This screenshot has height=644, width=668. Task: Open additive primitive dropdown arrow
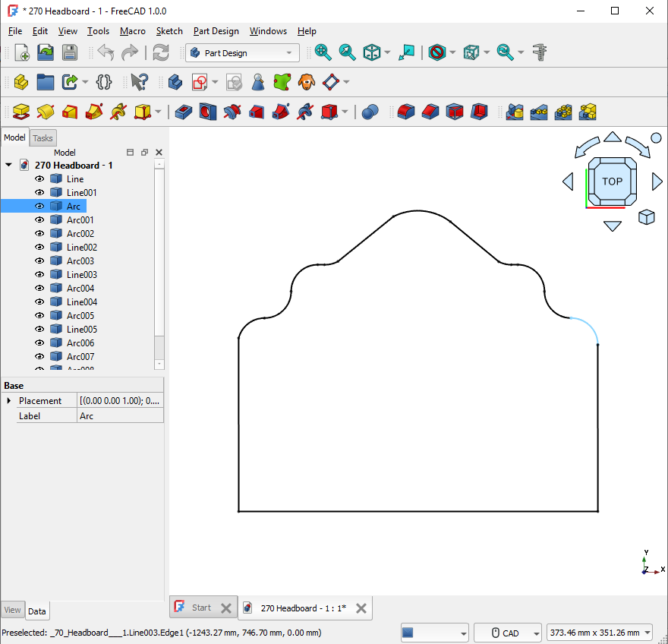click(x=158, y=112)
